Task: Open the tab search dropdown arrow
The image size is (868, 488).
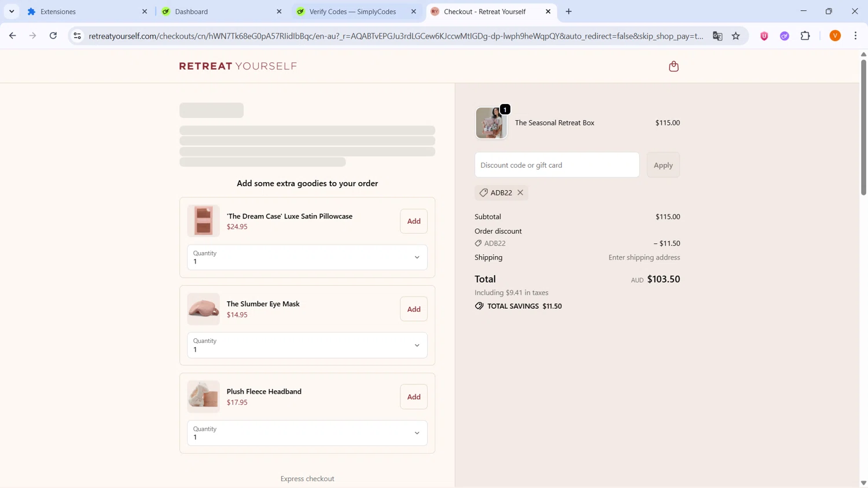Action: click(12, 12)
